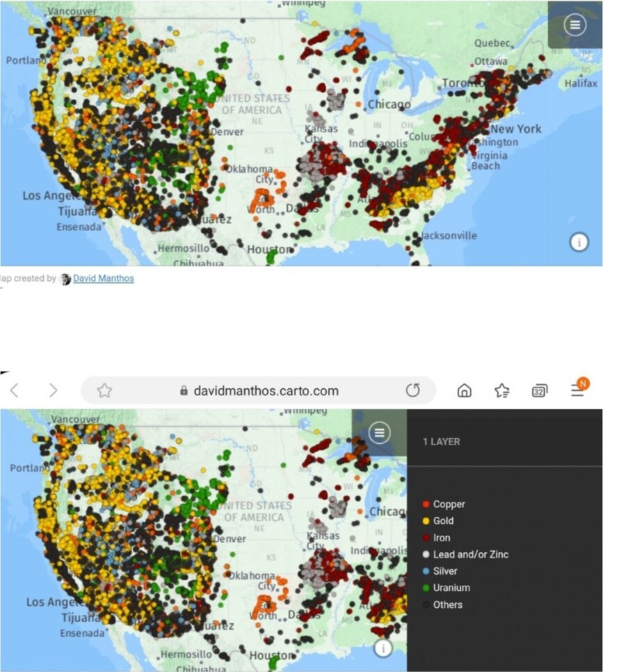The width and height of the screenshot is (626, 672).
Task: Open the bookmarks list star icon
Action: (x=501, y=390)
